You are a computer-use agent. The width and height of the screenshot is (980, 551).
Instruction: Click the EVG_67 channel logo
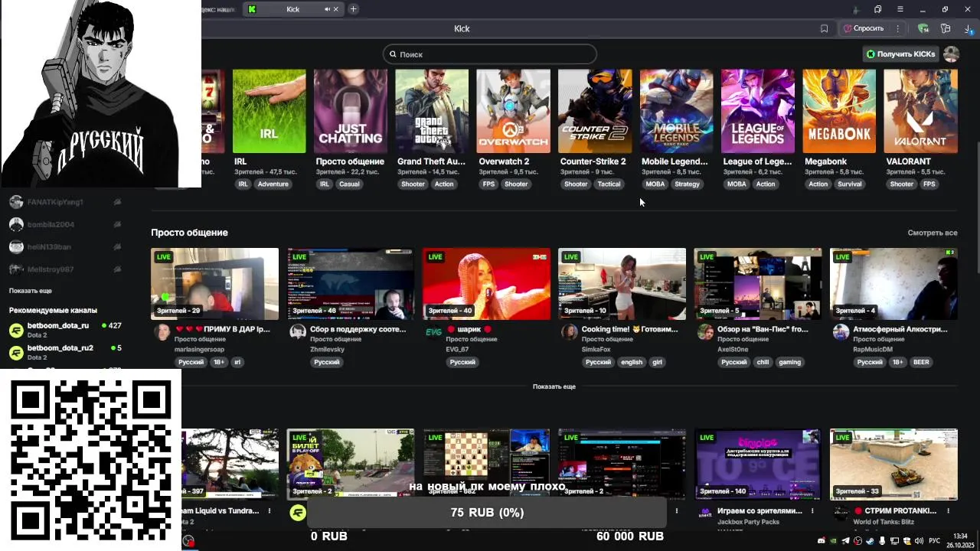(x=433, y=331)
